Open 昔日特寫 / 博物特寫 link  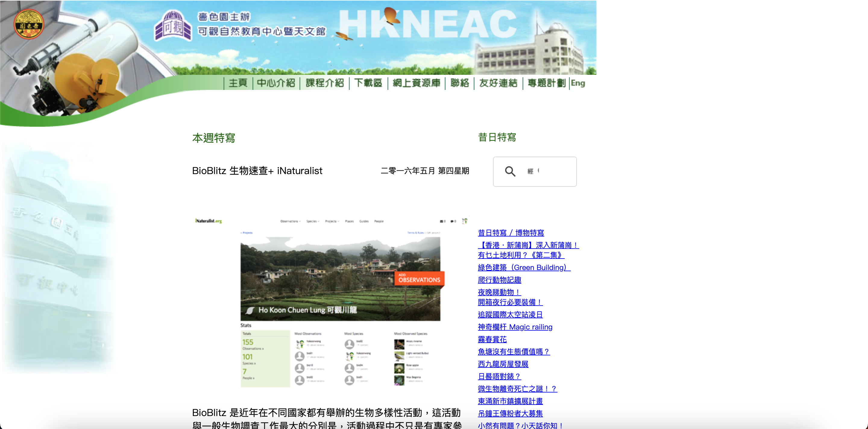pyautogui.click(x=511, y=233)
